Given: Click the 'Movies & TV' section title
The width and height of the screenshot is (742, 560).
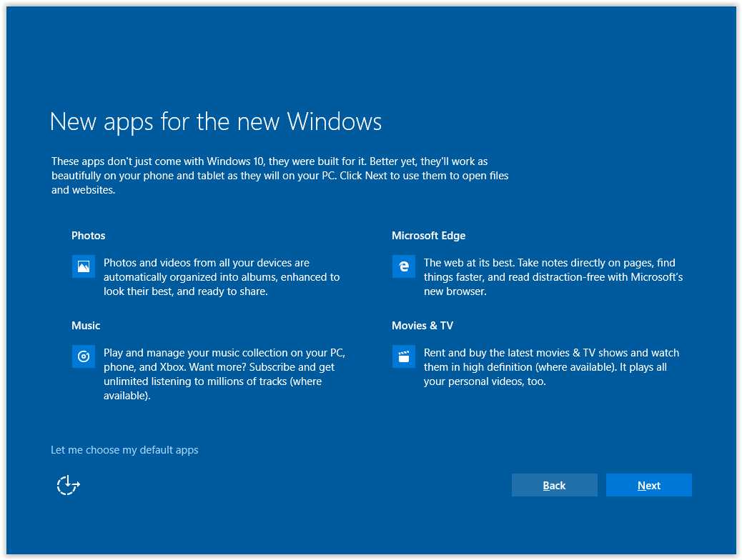Looking at the screenshot, I should tap(422, 326).
